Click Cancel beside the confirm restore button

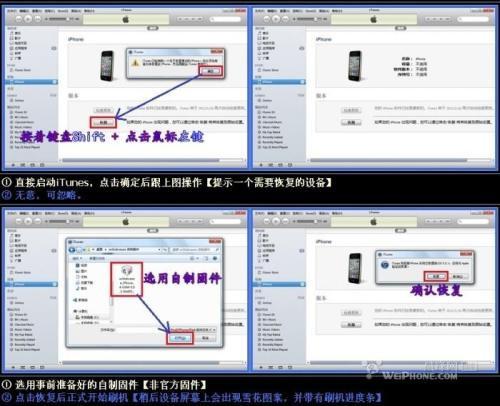tap(458, 276)
